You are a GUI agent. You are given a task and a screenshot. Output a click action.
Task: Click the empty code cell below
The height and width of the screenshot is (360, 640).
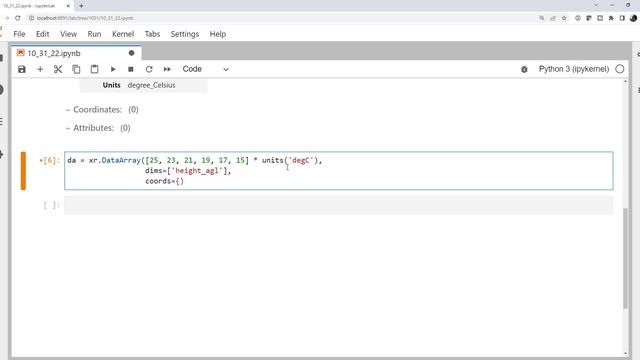[x=338, y=205]
